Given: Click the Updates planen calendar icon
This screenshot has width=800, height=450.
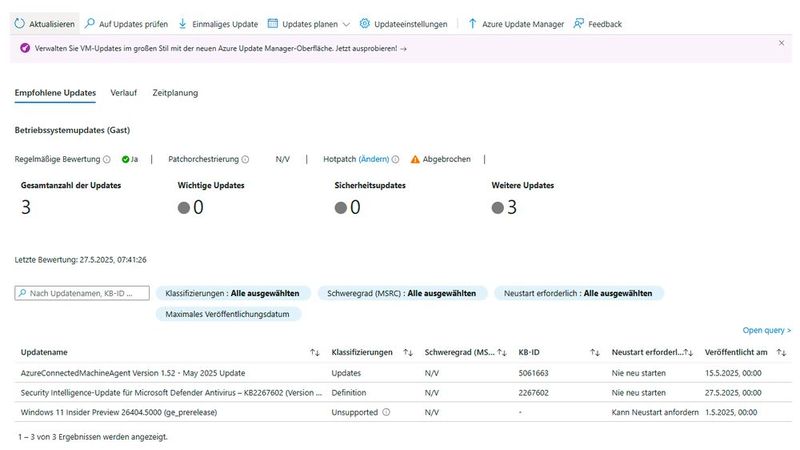Looking at the screenshot, I should [273, 23].
